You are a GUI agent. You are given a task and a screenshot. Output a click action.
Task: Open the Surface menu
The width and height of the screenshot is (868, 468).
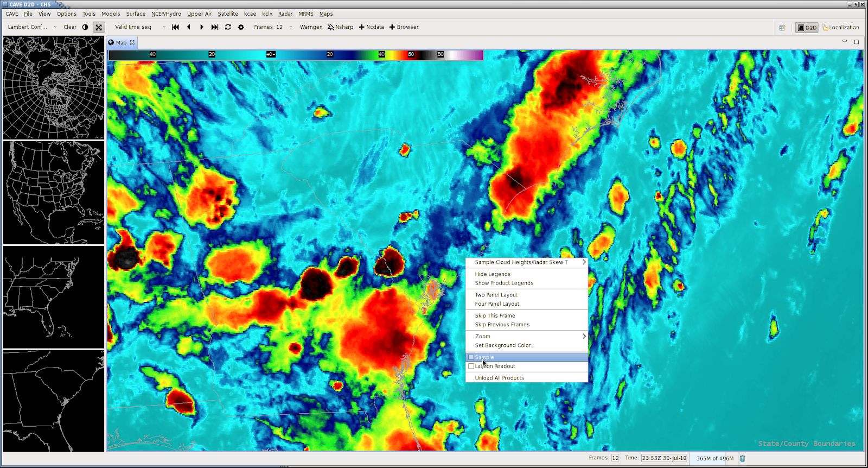click(136, 14)
